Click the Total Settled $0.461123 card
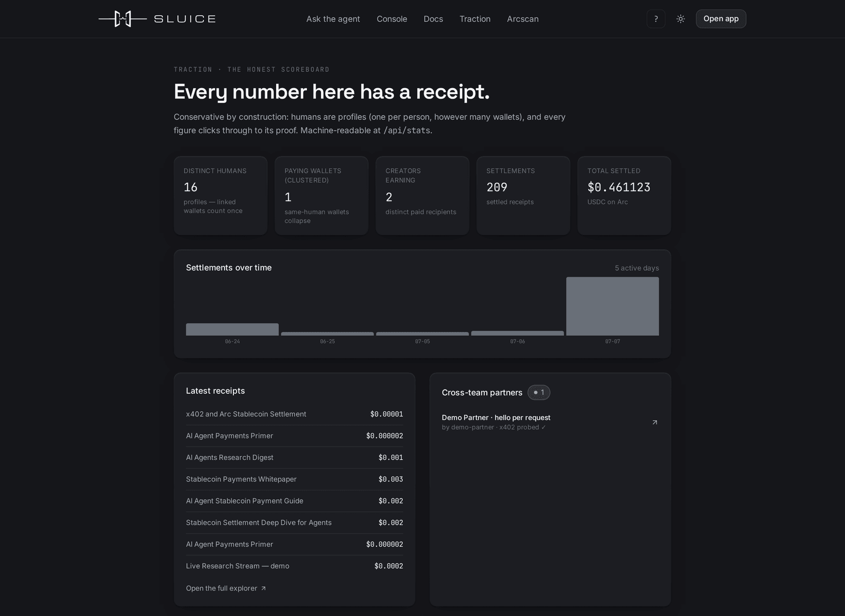Image resolution: width=845 pixels, height=616 pixels. click(624, 196)
